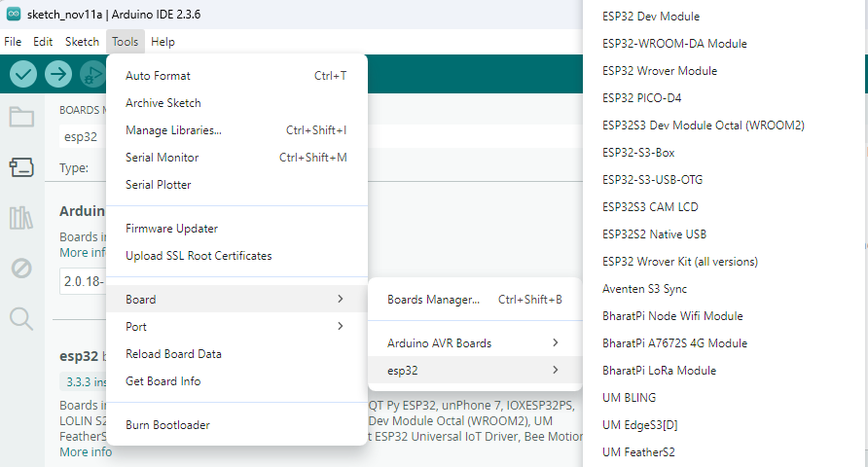Click the Upload arrow toolbar icon
This screenshot has width=868, height=467.
pos(58,74)
